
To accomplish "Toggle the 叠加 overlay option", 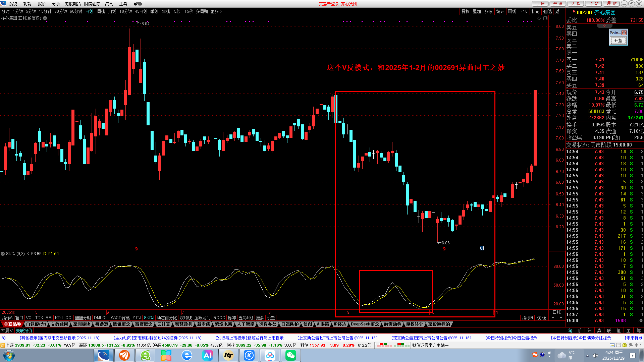I will pyautogui.click(x=477, y=11).
